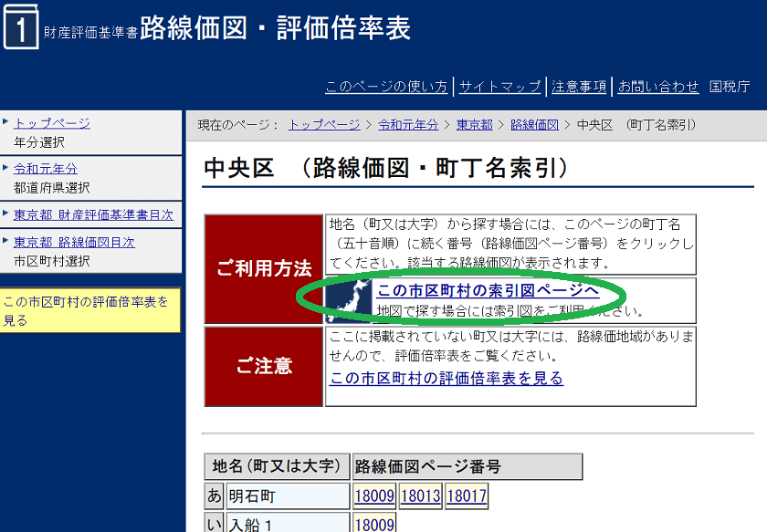Open 令和元年分 in the left sidebar
Screen dimensions: 767x532
tap(46, 169)
